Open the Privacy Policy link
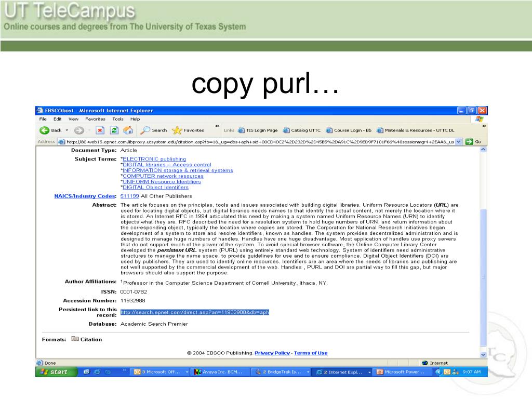 272,353
